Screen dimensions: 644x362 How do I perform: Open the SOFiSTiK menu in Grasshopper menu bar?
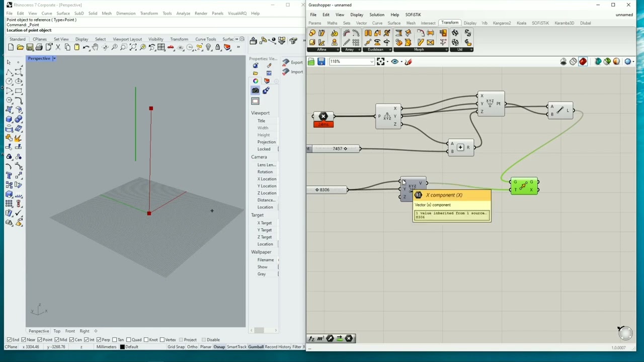tap(413, 15)
